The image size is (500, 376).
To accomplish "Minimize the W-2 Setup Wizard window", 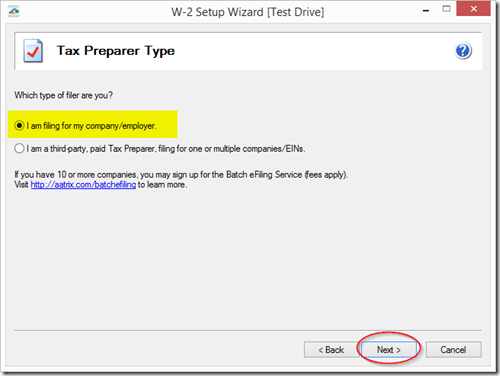I will point(426,10).
